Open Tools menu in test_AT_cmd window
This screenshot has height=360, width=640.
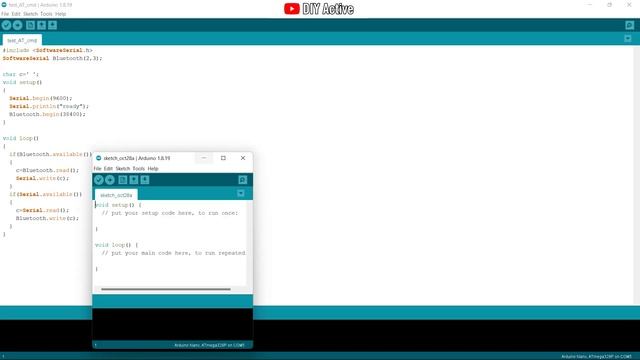click(46, 14)
